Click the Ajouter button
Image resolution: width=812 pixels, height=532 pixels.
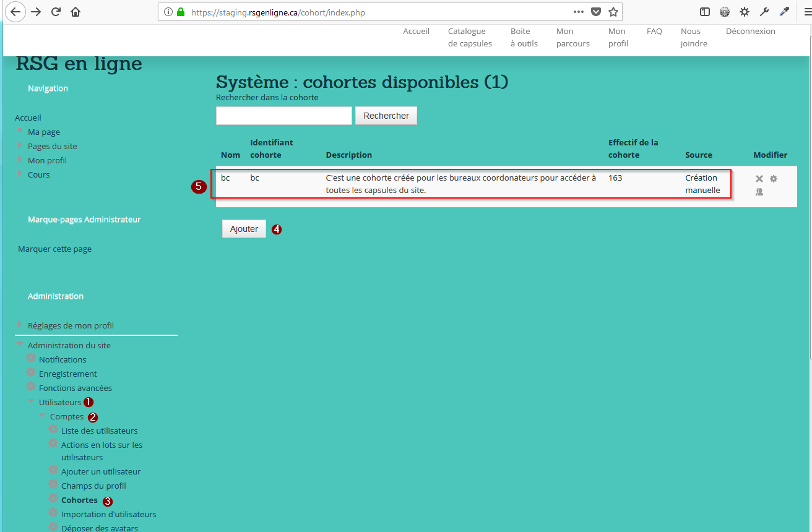click(x=244, y=229)
